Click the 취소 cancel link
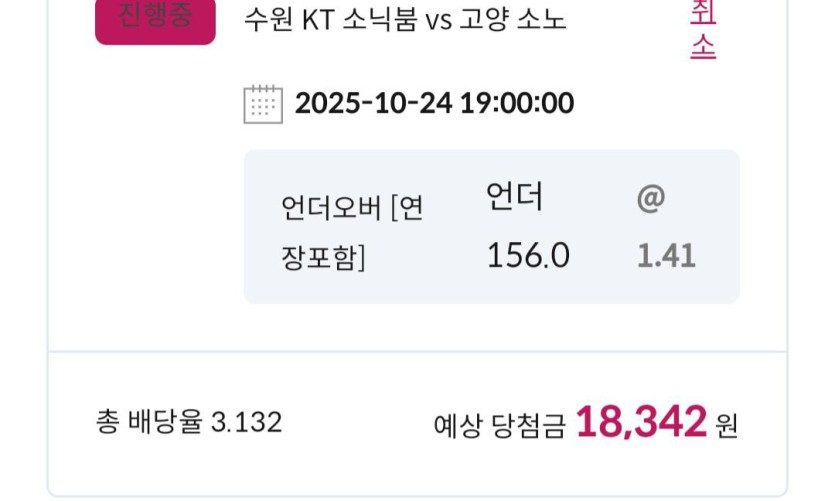This screenshot has height=501, width=835. point(703,30)
